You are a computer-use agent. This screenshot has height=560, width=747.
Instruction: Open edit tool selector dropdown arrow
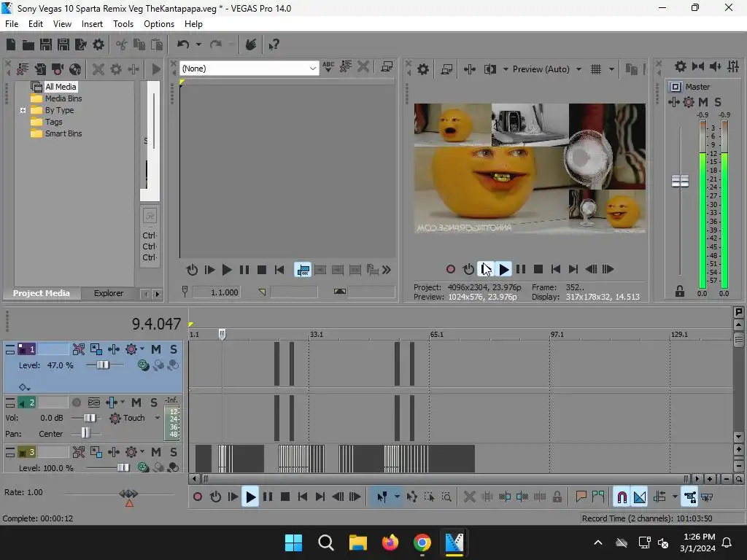[x=397, y=497]
